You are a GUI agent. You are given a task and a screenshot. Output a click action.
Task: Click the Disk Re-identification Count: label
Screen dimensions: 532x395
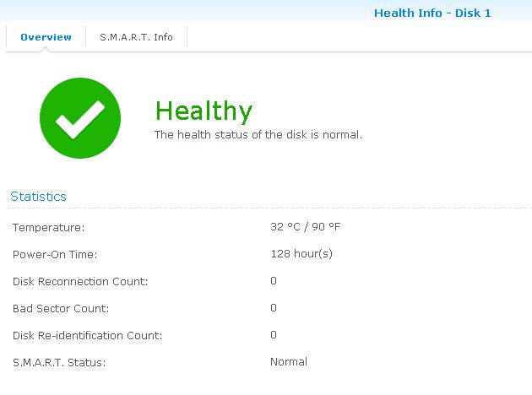tap(88, 335)
